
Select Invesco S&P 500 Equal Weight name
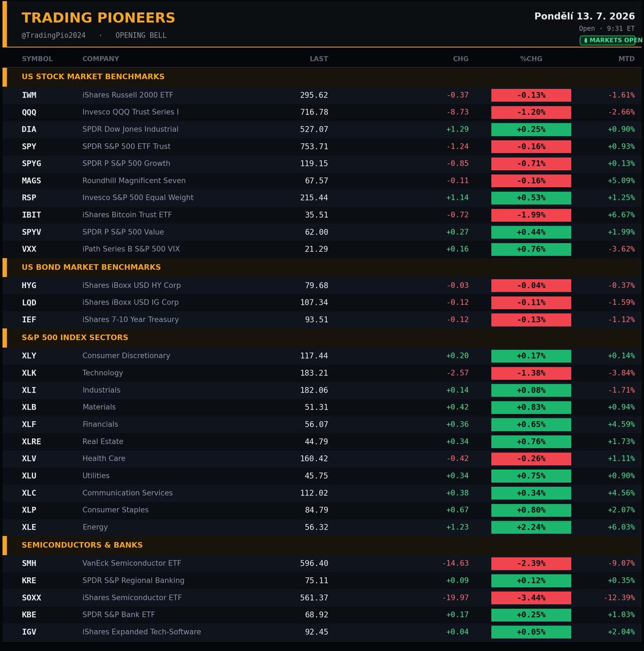point(138,198)
